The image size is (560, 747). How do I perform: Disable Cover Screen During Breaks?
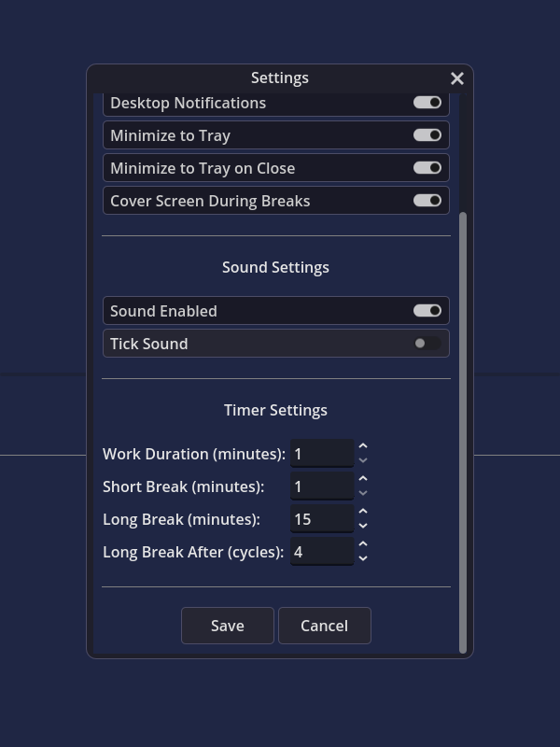427,201
